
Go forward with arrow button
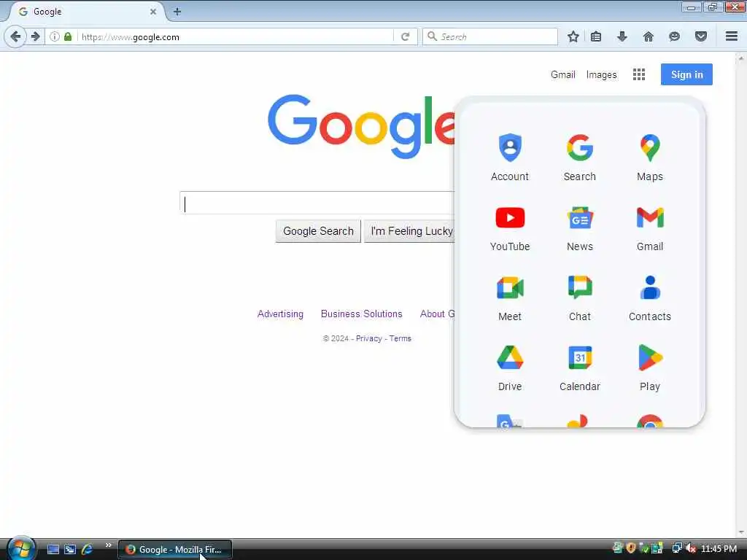click(35, 36)
